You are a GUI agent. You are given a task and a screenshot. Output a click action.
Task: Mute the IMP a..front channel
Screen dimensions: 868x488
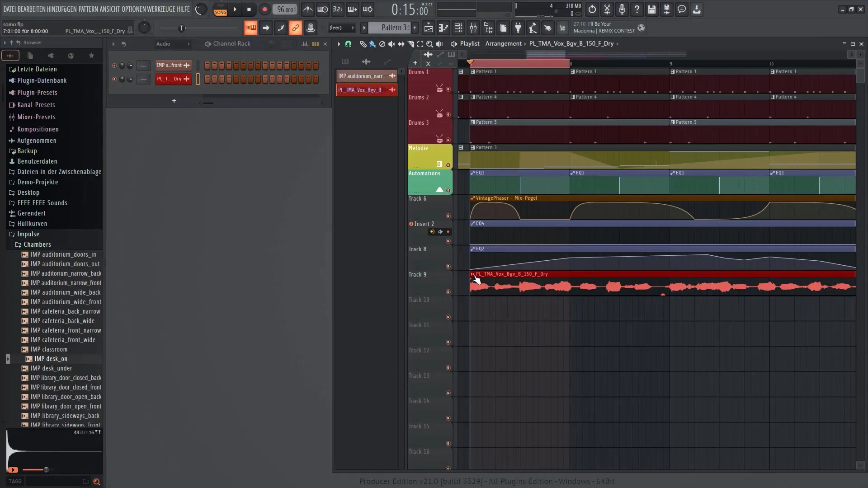pos(114,66)
